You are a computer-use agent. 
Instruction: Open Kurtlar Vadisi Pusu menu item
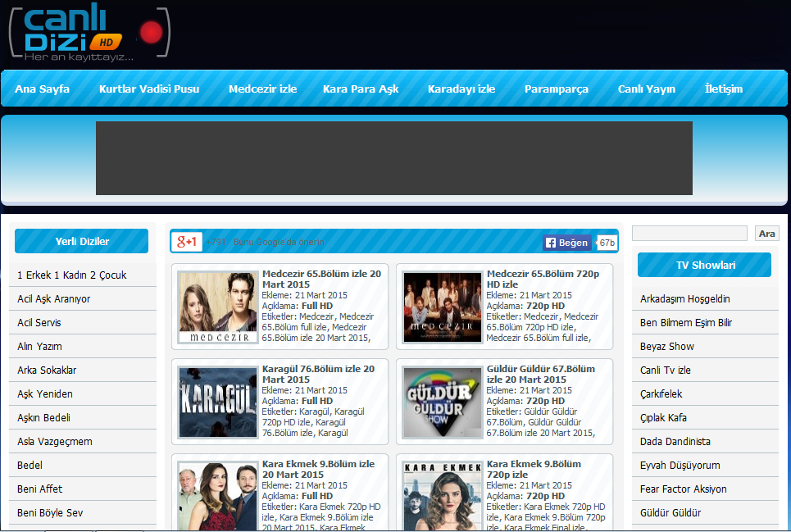[x=149, y=89]
